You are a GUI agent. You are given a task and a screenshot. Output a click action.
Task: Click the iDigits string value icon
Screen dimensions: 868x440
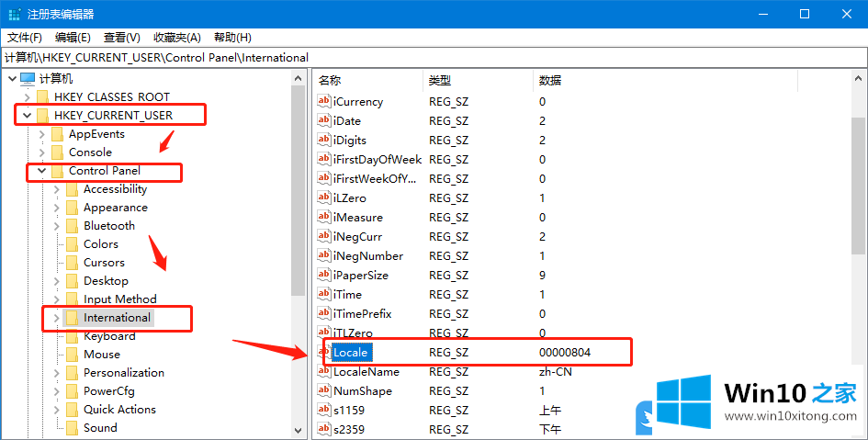pyautogui.click(x=324, y=140)
